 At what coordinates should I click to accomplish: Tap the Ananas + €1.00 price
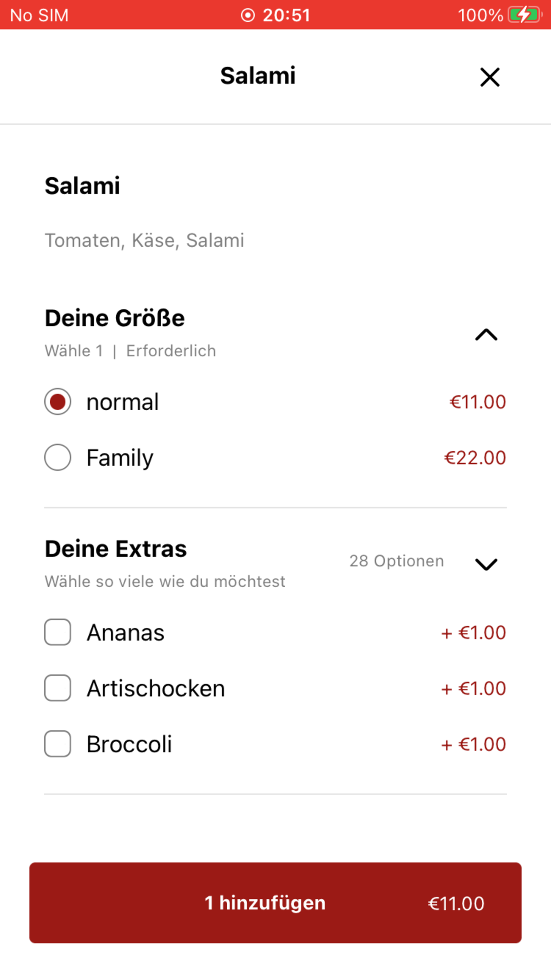coord(473,632)
